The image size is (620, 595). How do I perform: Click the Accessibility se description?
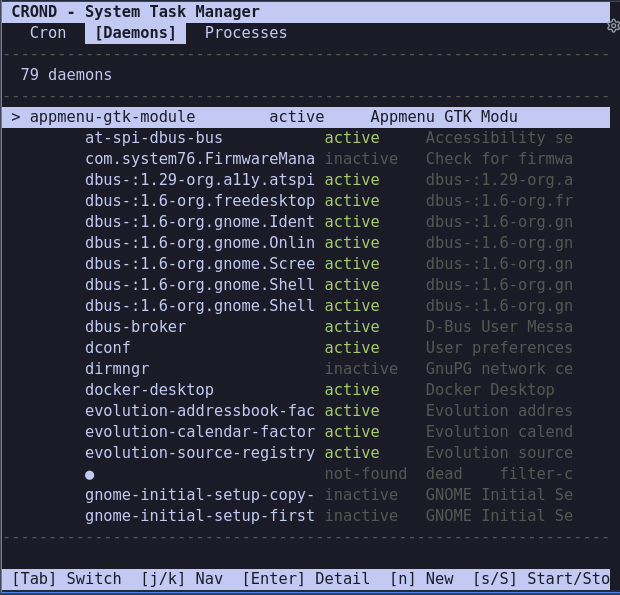pyautogui.click(x=499, y=138)
